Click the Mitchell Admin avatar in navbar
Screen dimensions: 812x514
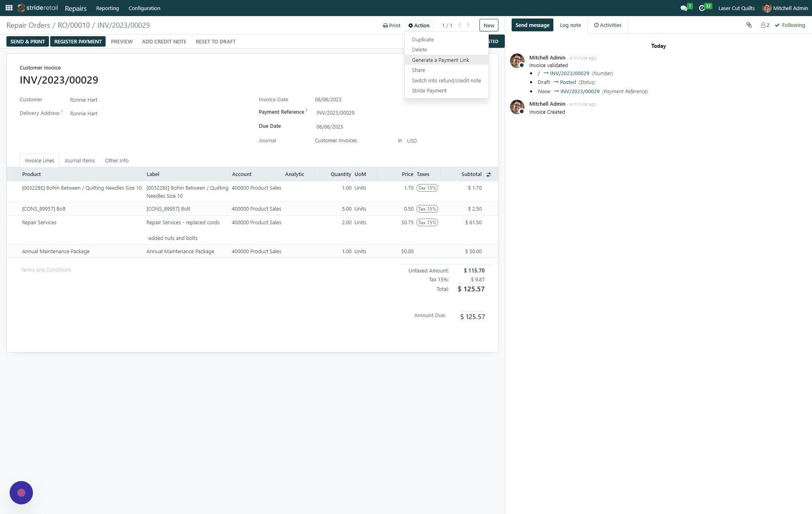(x=767, y=8)
